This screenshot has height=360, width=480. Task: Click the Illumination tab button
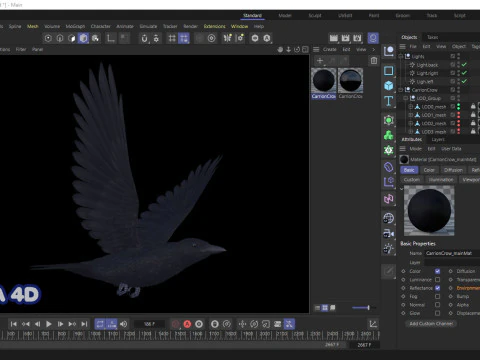tap(441, 180)
